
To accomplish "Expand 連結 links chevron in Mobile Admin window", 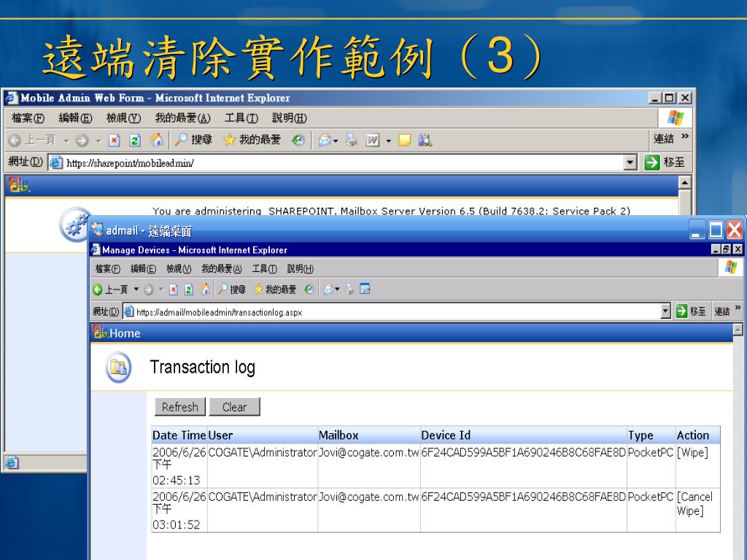I will [685, 136].
